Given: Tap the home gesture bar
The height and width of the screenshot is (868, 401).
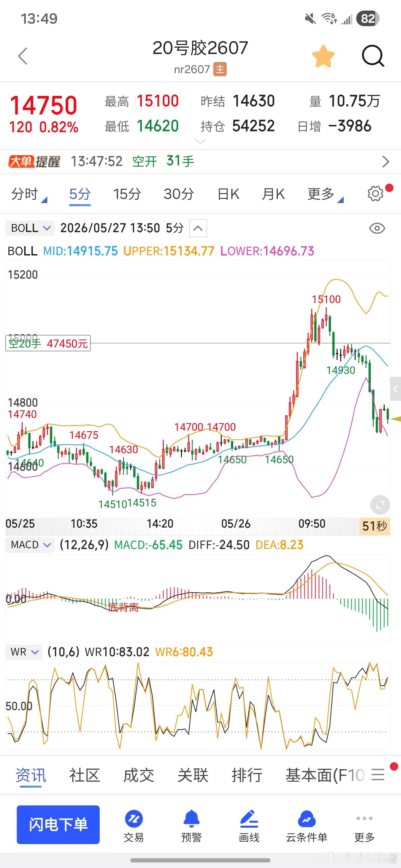Looking at the screenshot, I should (200, 860).
